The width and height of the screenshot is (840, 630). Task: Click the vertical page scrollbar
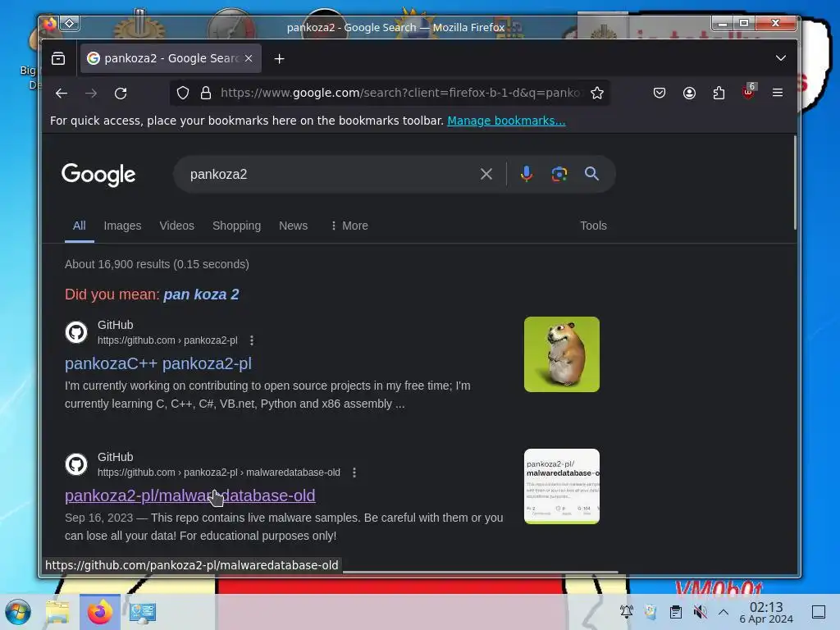(x=794, y=183)
